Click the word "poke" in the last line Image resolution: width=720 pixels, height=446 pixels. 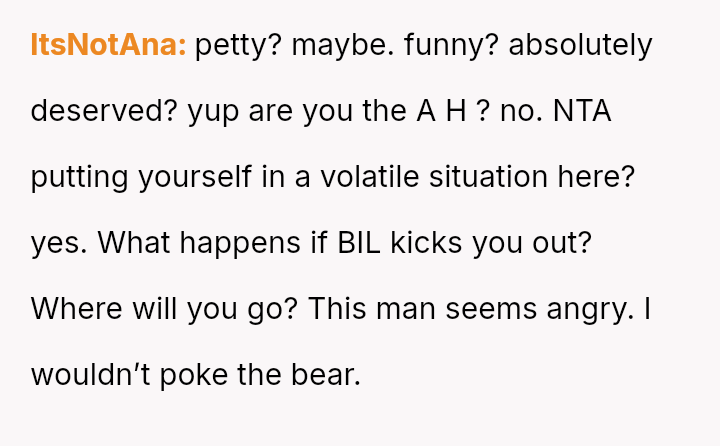(181, 375)
